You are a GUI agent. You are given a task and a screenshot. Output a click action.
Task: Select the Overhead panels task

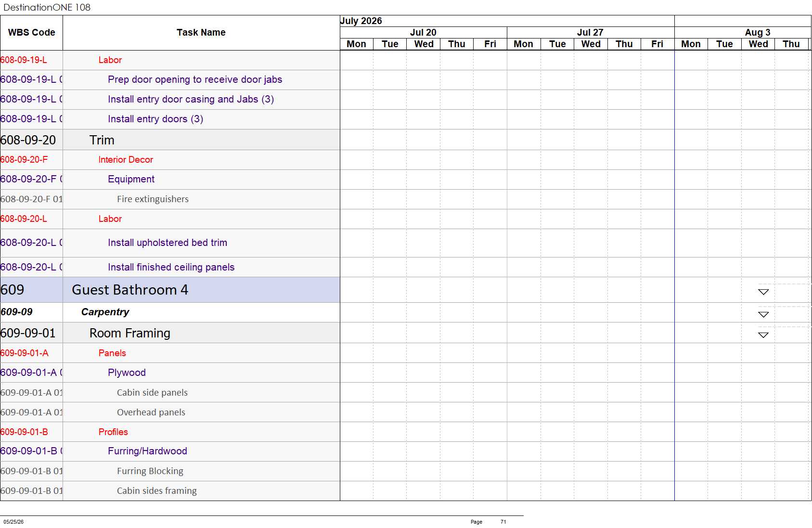(x=151, y=412)
